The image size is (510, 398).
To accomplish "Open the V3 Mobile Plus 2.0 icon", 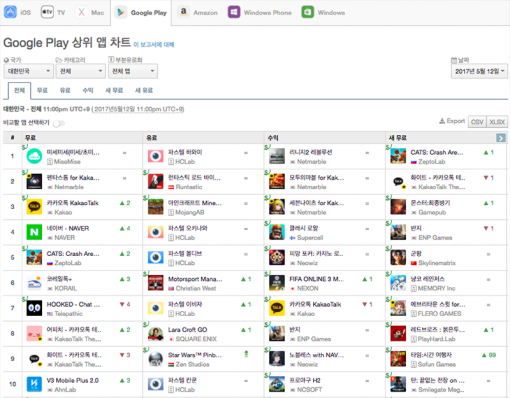I will [x=34, y=384].
